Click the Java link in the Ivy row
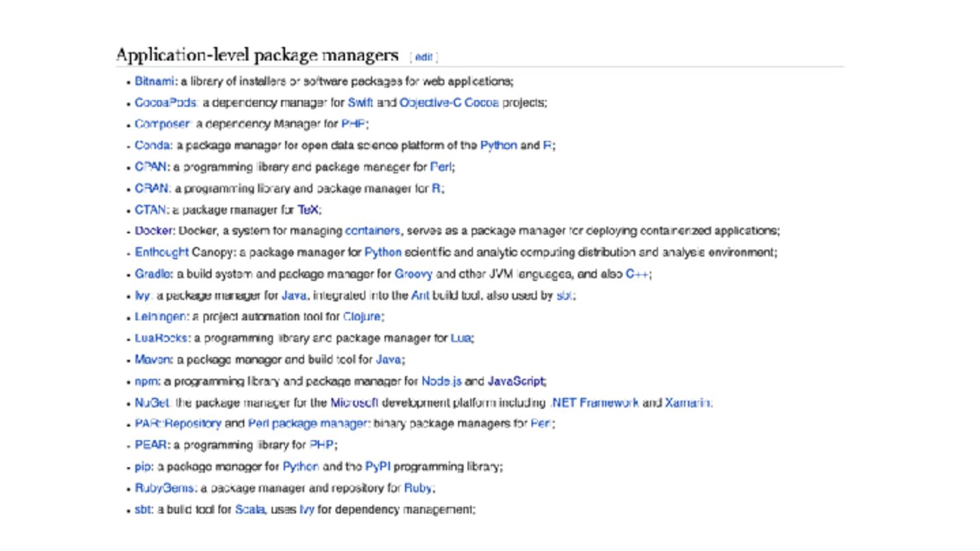This screenshot has height=551, width=980. [x=294, y=296]
